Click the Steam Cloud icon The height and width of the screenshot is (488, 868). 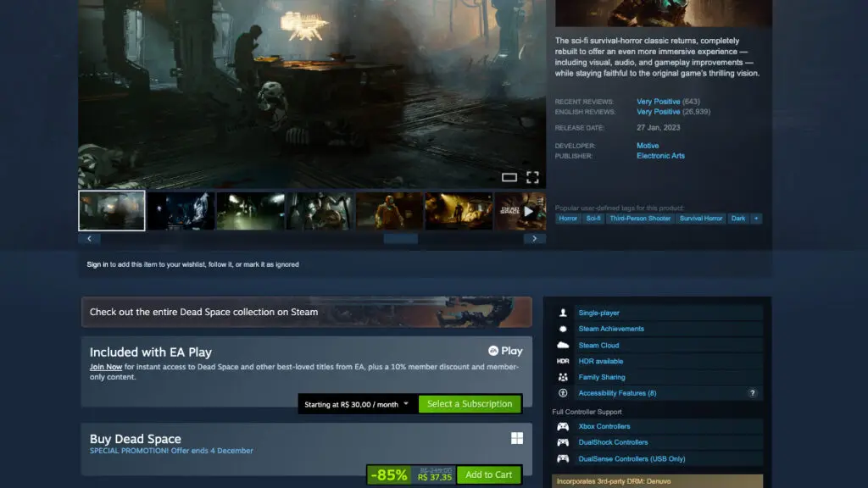[x=561, y=345]
